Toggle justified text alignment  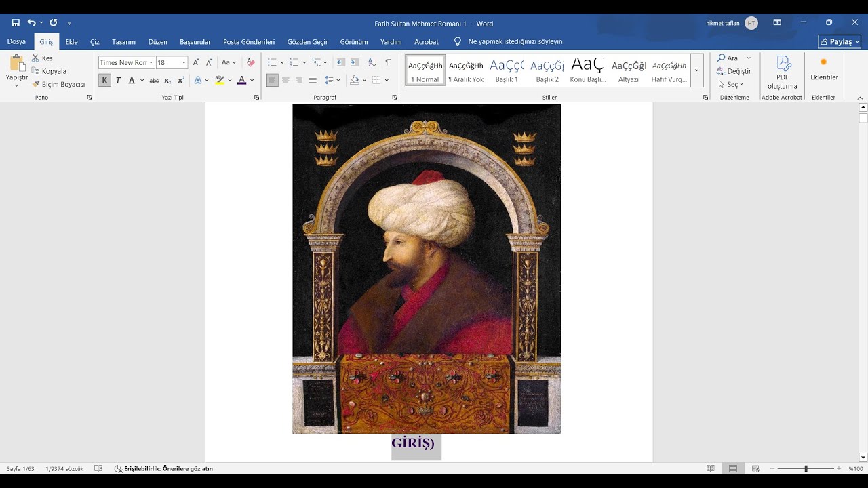(313, 80)
